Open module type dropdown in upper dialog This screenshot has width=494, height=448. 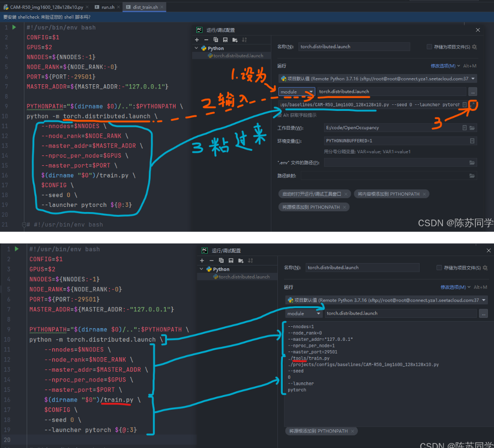point(297,92)
